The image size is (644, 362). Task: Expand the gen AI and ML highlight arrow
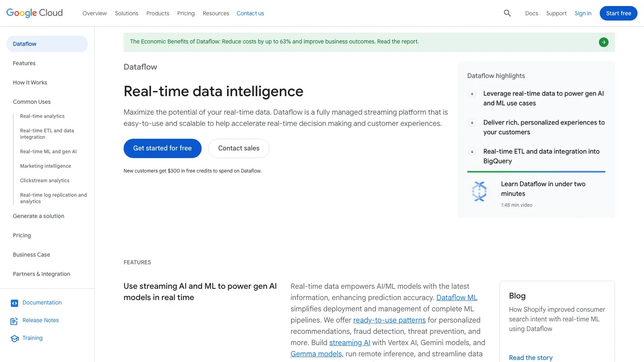(472, 94)
